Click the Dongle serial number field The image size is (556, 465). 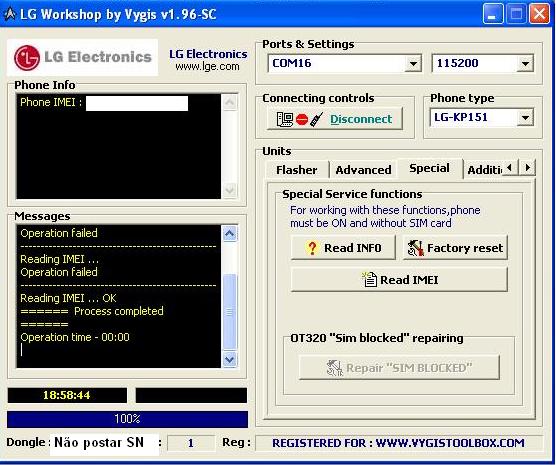(x=104, y=443)
